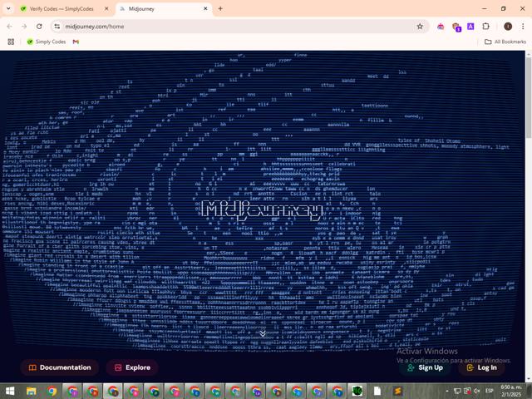532x399 pixels.
Task: Open the Chrome three-dot menu
Action: pyautogui.click(x=523, y=27)
